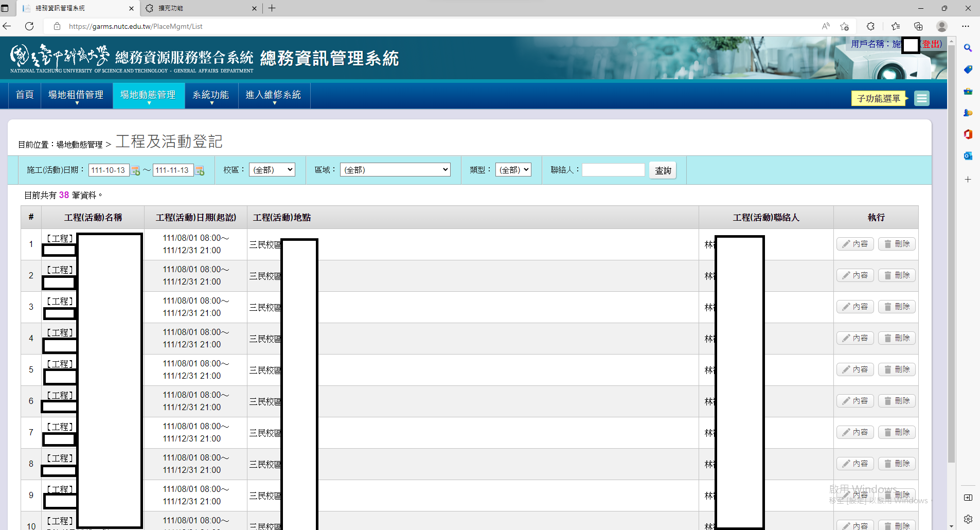The height and width of the screenshot is (530, 980).
Task: Click into the 聯絡人 input field
Action: (613, 170)
